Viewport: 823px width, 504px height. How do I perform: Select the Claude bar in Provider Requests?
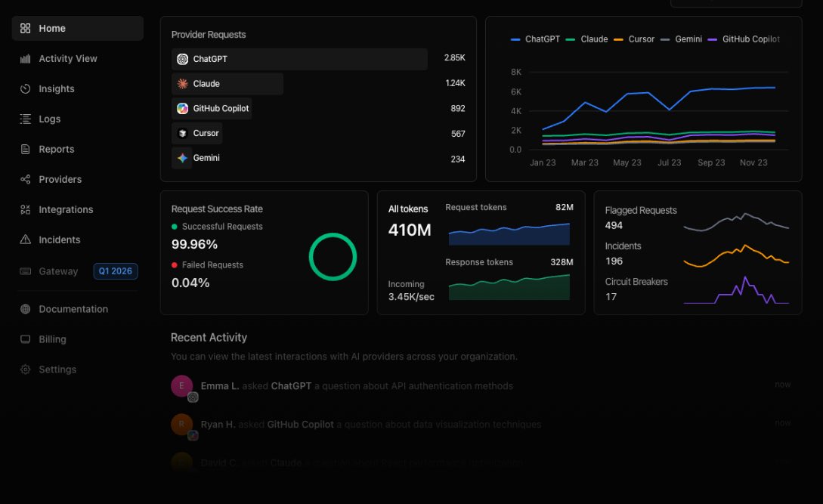(x=227, y=84)
